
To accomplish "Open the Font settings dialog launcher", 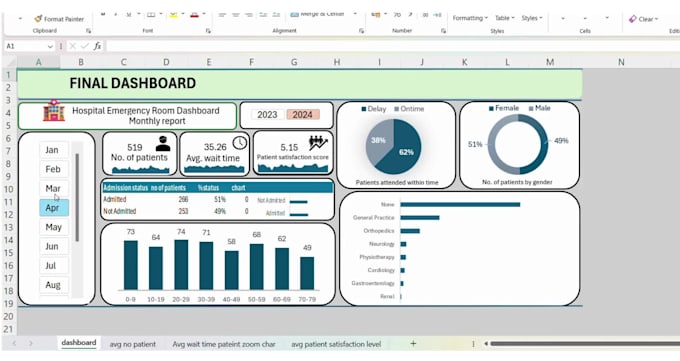I will point(208,31).
